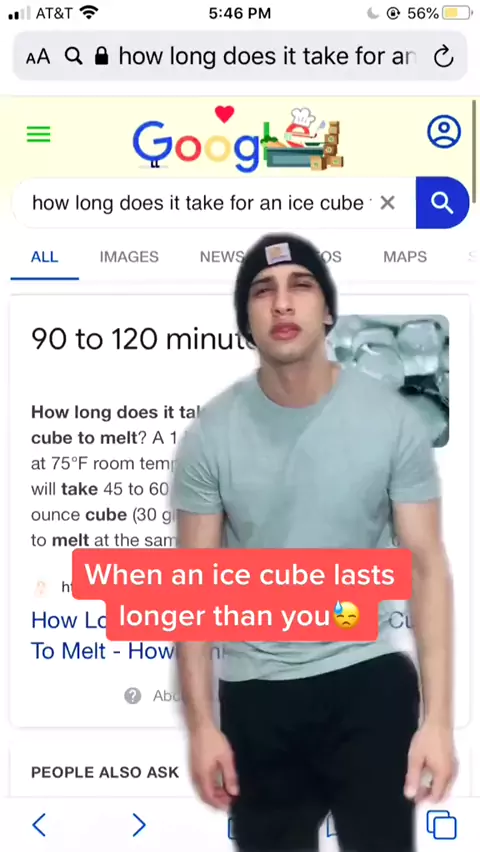Open the Google account profile icon
This screenshot has width=480, height=852.
[x=444, y=131]
